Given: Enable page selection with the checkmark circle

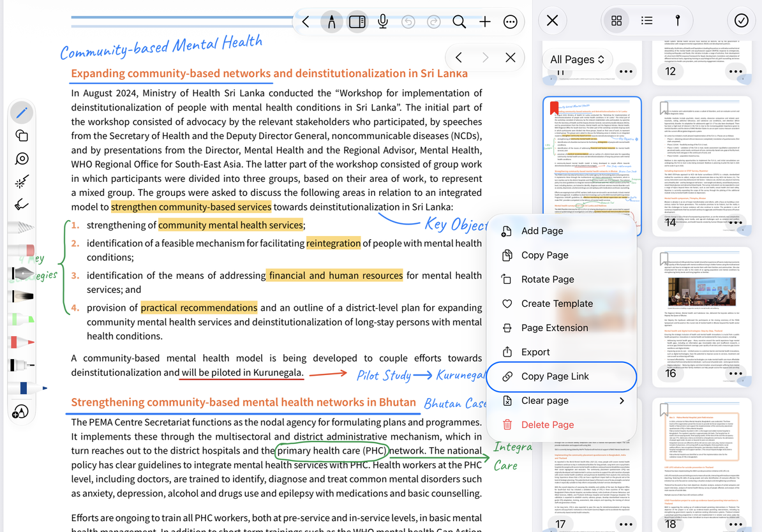Looking at the screenshot, I should (x=741, y=20).
